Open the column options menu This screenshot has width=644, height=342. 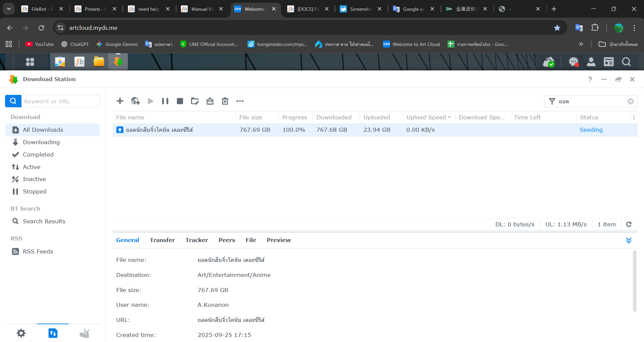click(634, 117)
